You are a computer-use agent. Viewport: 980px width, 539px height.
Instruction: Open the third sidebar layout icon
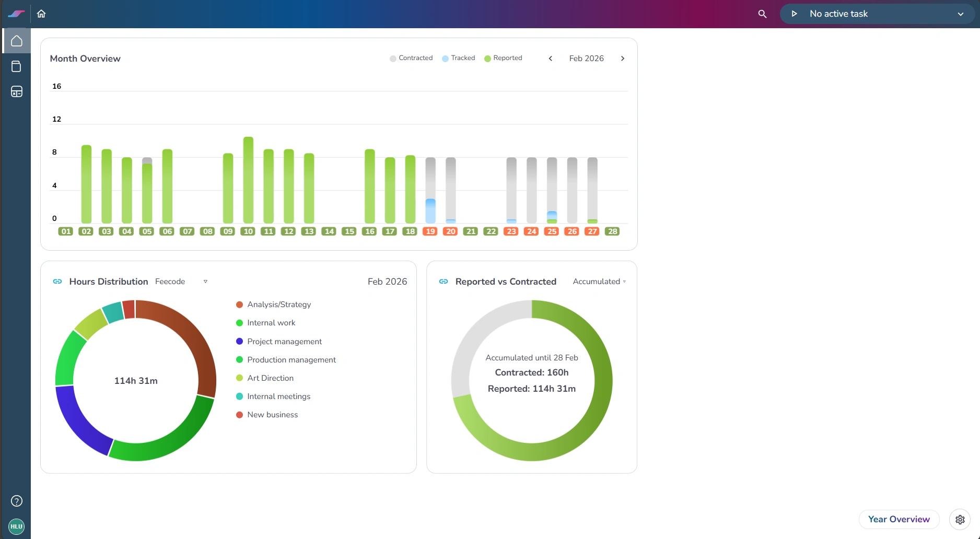[17, 92]
